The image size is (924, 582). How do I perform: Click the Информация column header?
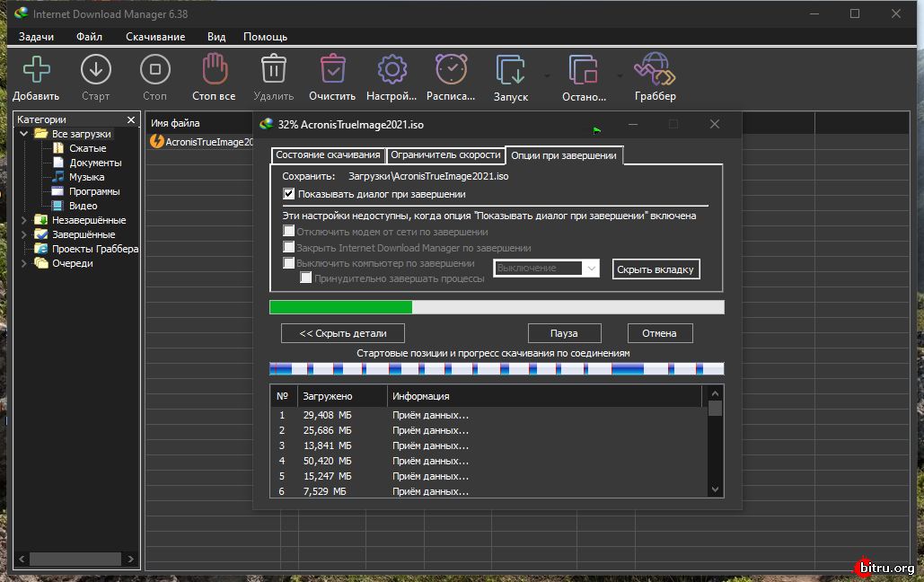(544, 396)
